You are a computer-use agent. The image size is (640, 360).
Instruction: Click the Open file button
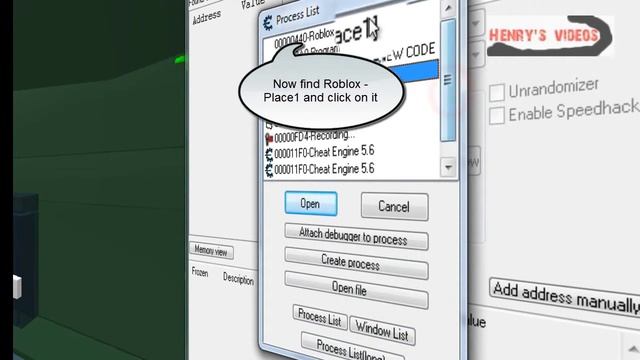[356, 289]
